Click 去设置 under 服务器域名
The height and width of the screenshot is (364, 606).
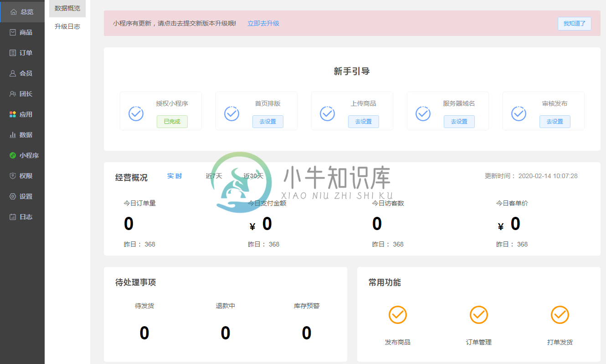459,122
